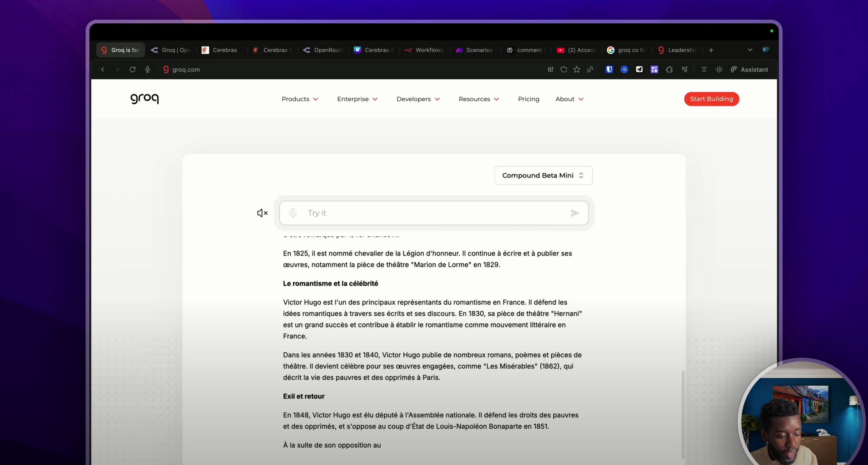Switch to the YouTube (2) Access tab
868x465 pixels.
pos(576,50)
